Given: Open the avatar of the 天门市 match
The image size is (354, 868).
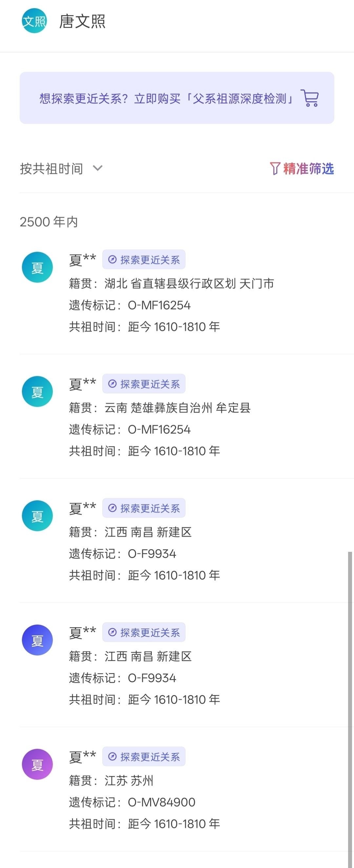Looking at the screenshot, I should 37,268.
